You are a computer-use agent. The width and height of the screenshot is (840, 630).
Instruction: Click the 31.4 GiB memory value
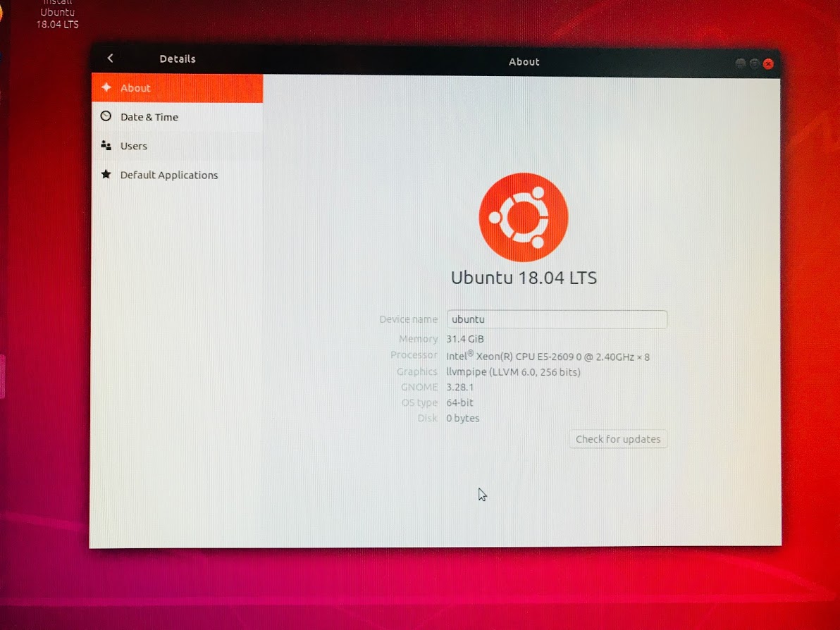[465, 338]
